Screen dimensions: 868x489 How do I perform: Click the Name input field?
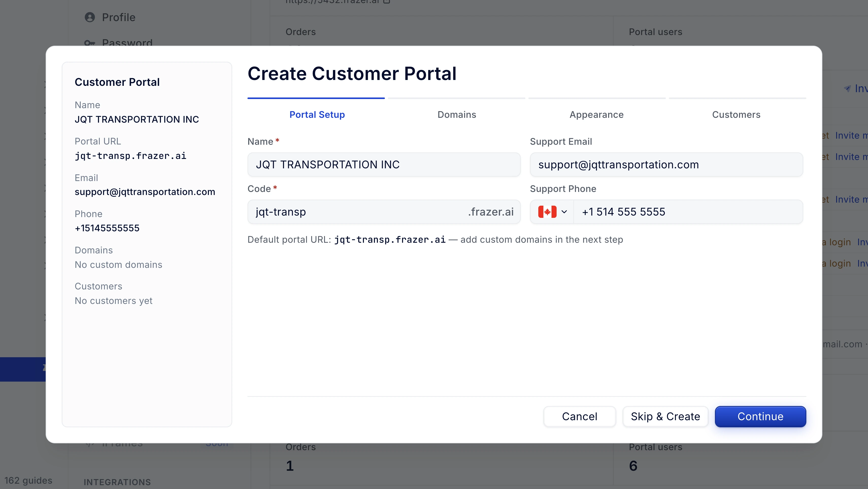point(384,165)
